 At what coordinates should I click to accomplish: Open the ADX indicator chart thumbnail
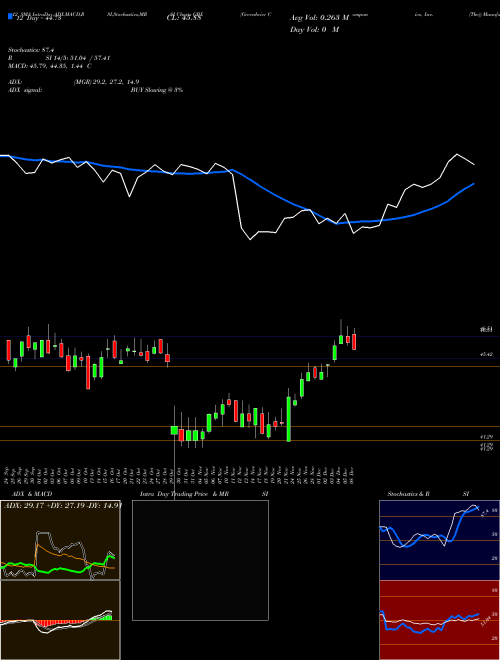(60, 540)
